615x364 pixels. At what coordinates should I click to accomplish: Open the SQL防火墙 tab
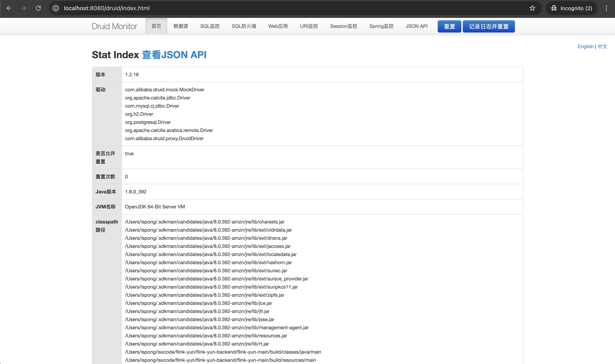244,26
